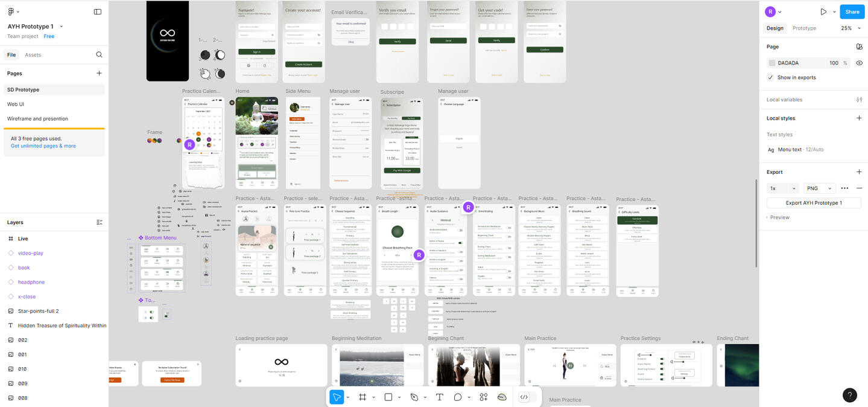Click the DADADA page color swatch

(772, 63)
